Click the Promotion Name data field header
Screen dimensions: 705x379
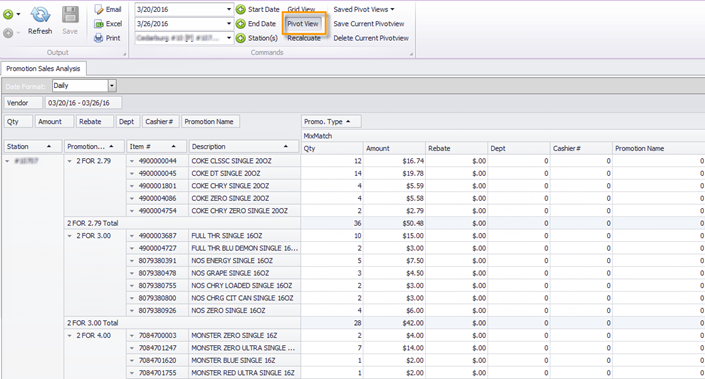210,121
